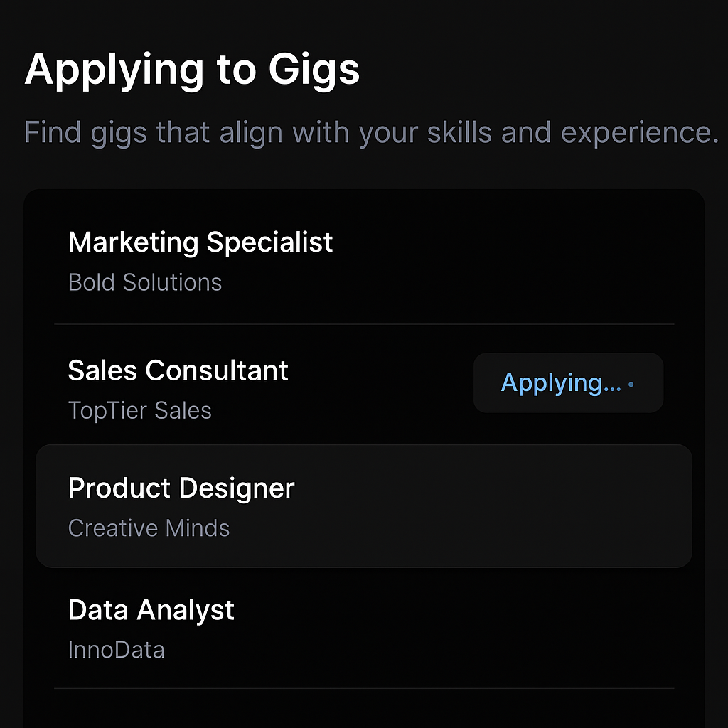Image resolution: width=728 pixels, height=728 pixels.
Task: Open the Marketing Specialist gig
Action: [x=200, y=242]
